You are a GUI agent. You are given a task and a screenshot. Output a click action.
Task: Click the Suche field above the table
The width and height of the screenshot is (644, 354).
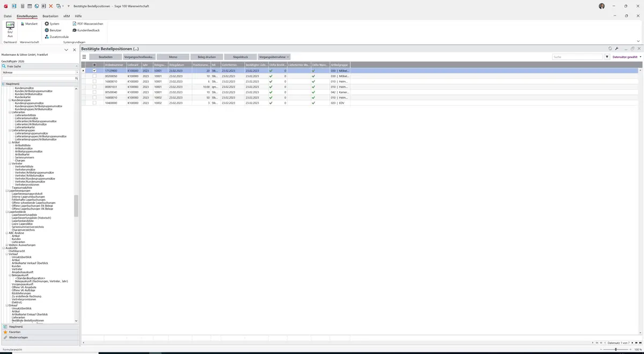[577, 57]
